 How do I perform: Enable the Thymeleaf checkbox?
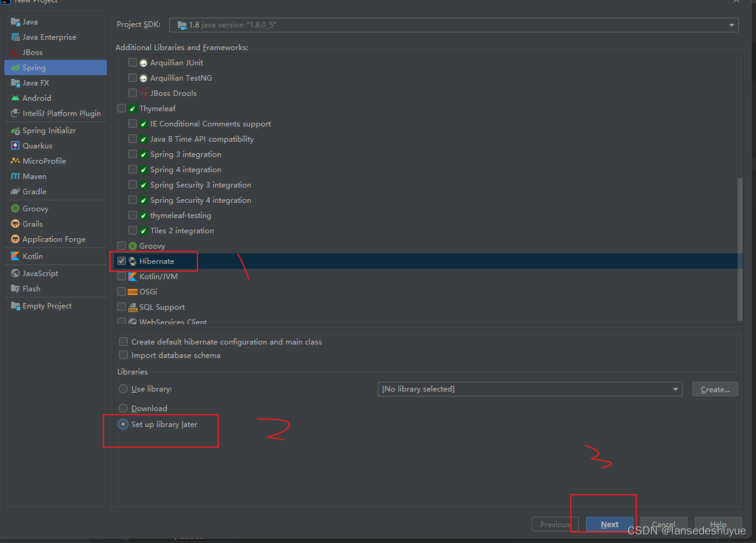(x=122, y=108)
